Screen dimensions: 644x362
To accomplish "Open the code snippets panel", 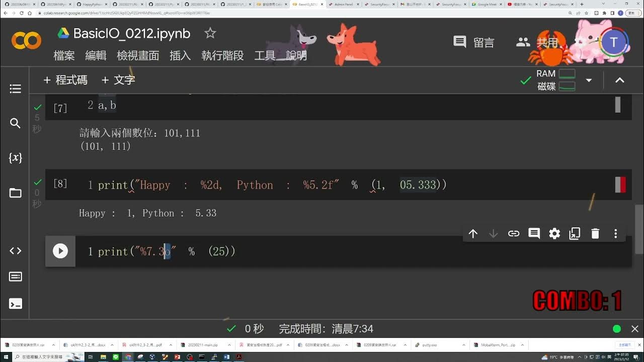I will [15, 250].
